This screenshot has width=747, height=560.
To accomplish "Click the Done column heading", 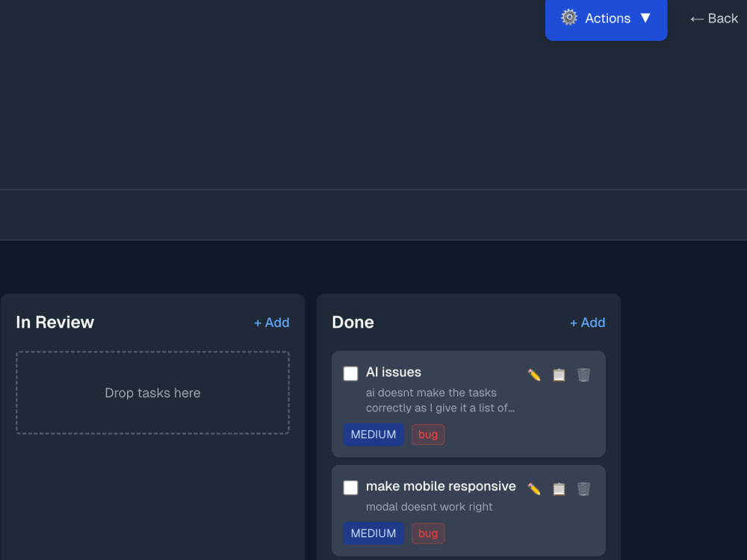I will tap(353, 323).
